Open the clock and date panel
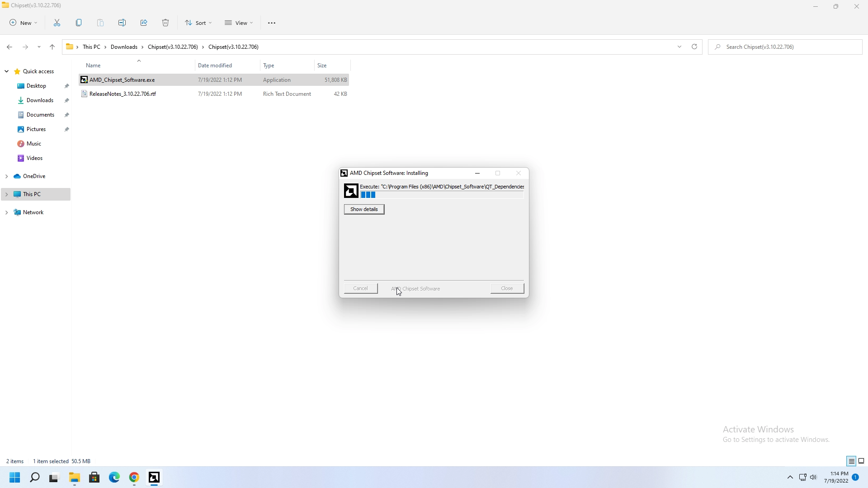Screen dimensions: 868x488 [836, 478]
